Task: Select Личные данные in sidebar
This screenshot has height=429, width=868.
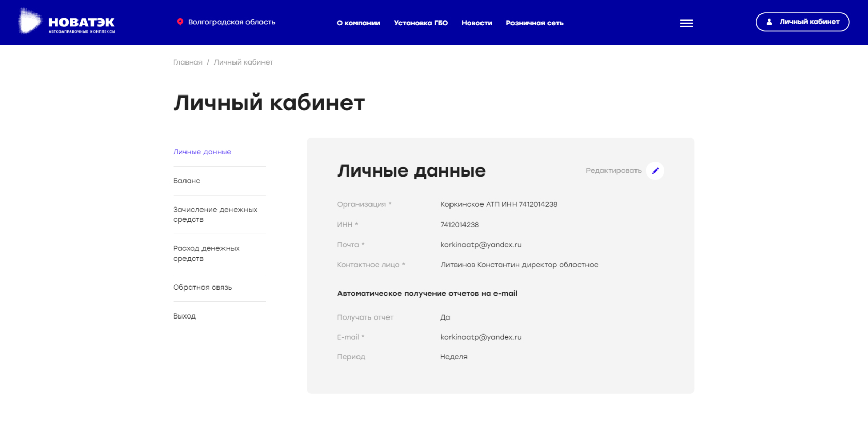Action: [x=202, y=152]
